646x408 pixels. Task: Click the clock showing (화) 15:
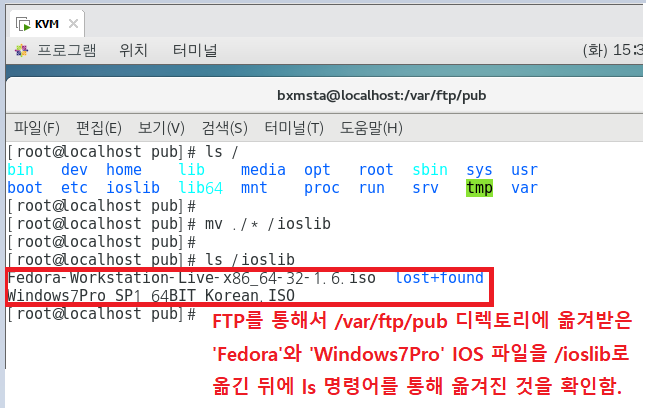pos(613,50)
